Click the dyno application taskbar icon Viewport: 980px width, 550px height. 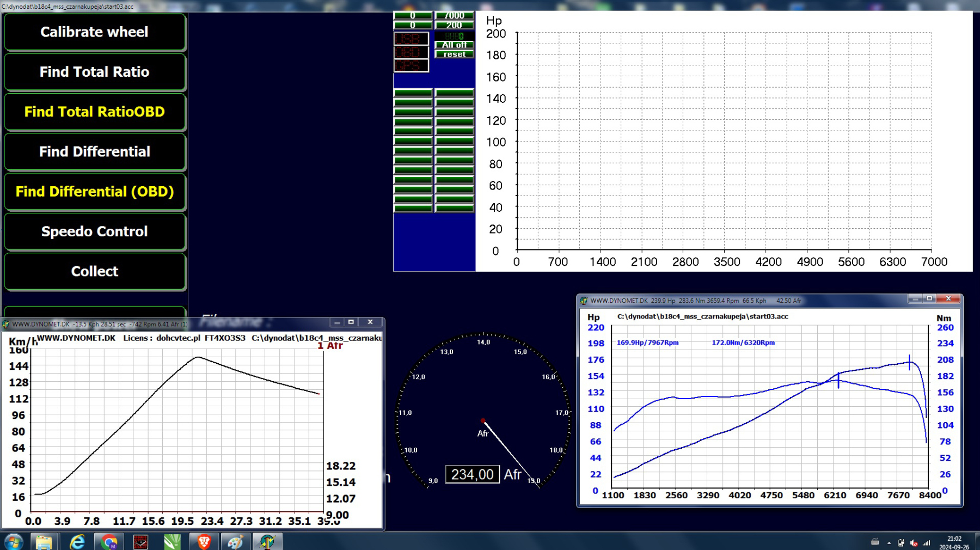point(267,542)
